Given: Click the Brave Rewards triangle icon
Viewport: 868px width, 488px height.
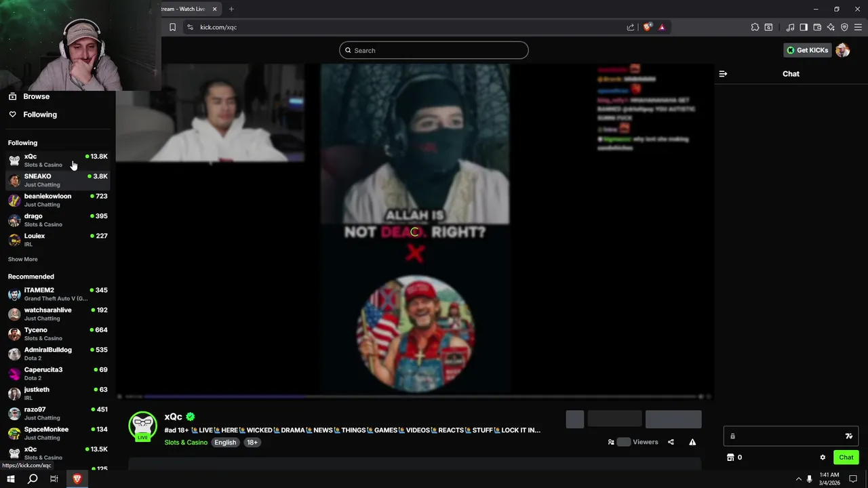Looking at the screenshot, I should click(x=662, y=27).
